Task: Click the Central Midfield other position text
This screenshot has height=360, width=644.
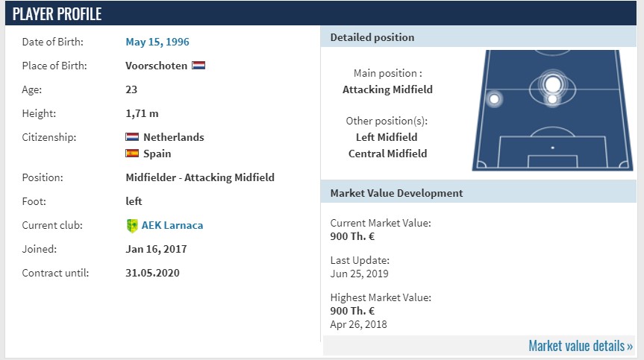Action: (x=387, y=154)
